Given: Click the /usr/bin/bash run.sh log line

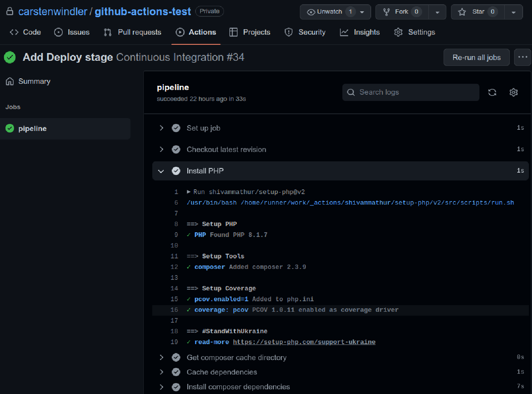Looking at the screenshot, I should click(x=350, y=203).
